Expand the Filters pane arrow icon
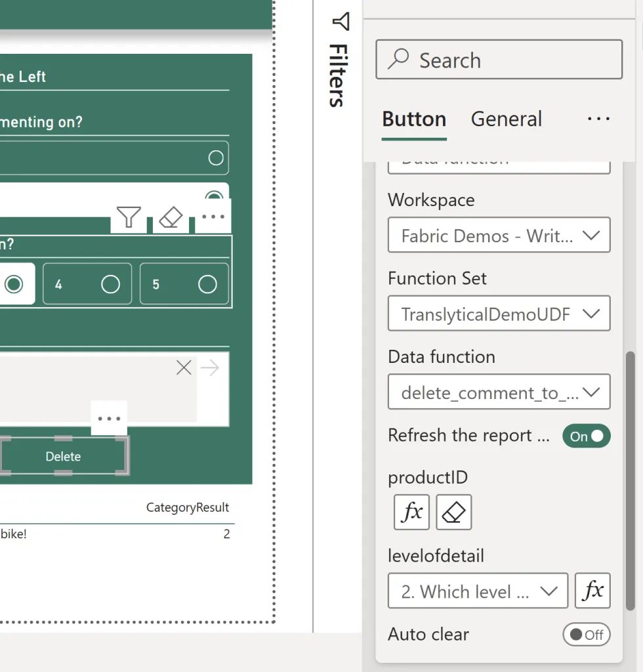Screen dimensions: 643x672 [341, 22]
